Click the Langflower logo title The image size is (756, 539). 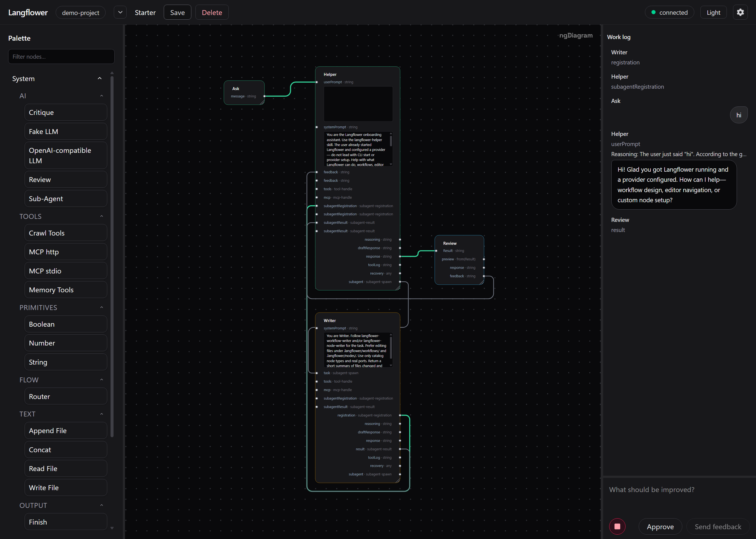tap(28, 12)
